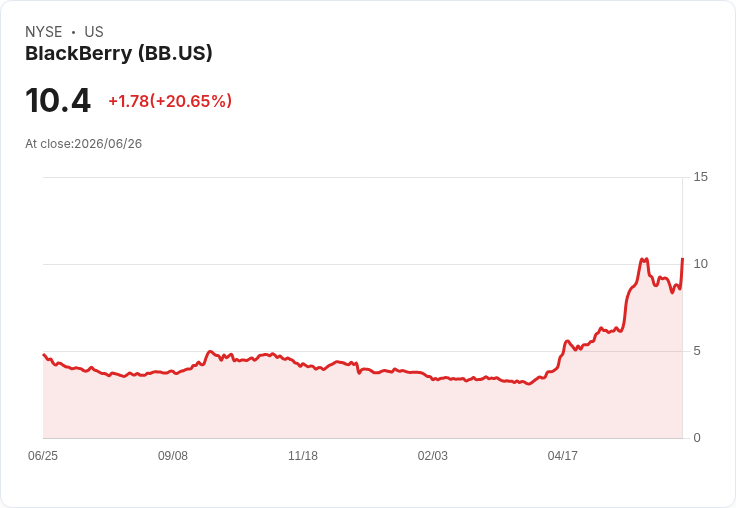This screenshot has width=736, height=508.
Task: Click the BlackBerry (BB.US) stock title
Action: coord(119,54)
